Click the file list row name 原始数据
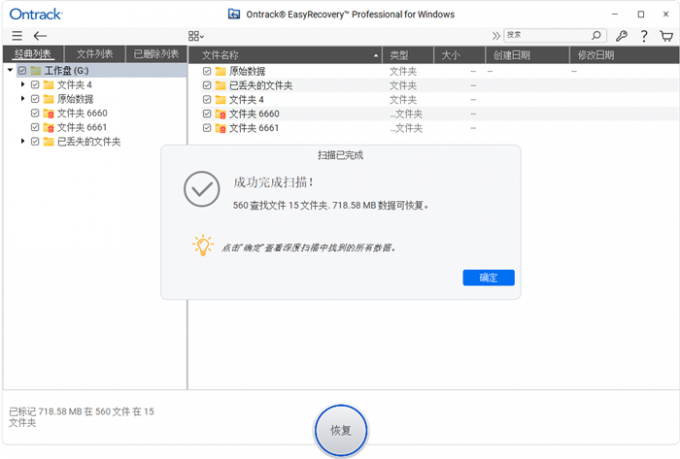Image resolution: width=680 pixels, height=459 pixels. [x=247, y=71]
